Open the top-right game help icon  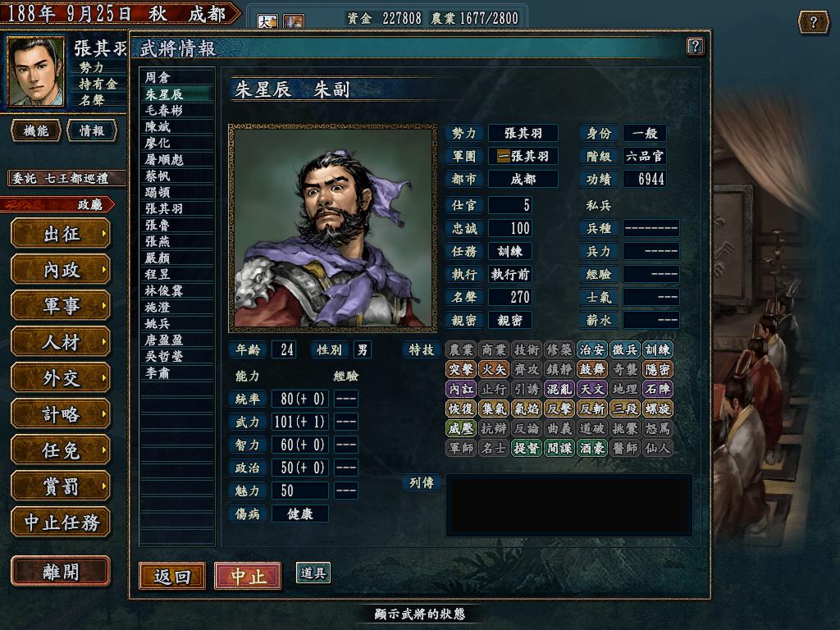pos(813,22)
